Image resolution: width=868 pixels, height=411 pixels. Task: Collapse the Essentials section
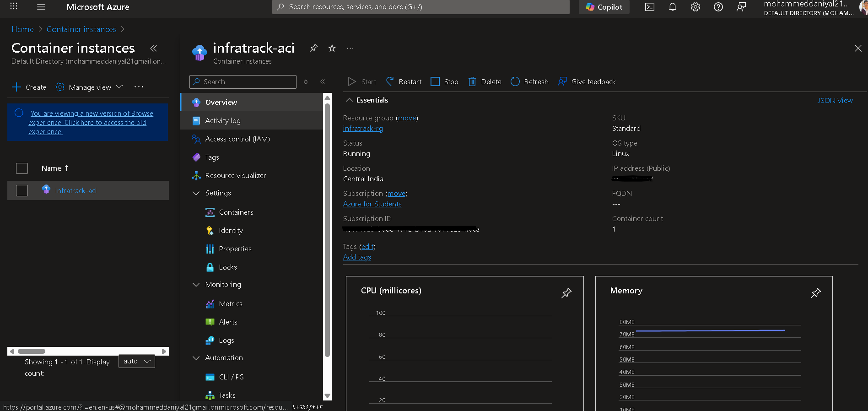tap(367, 100)
